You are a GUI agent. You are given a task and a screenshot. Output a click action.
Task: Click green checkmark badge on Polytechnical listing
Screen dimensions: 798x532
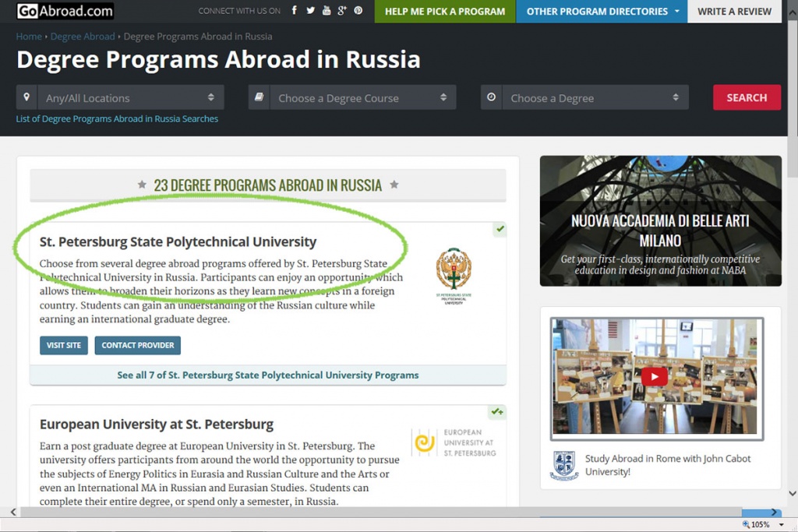coord(500,229)
